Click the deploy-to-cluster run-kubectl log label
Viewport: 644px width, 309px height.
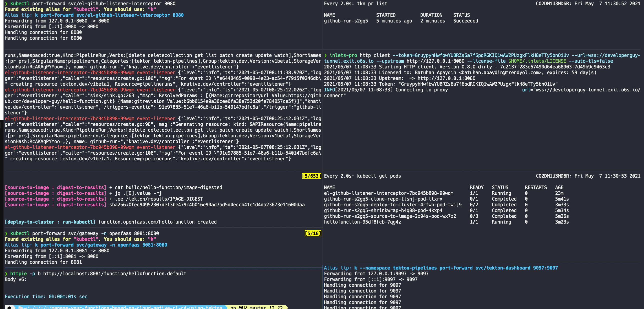click(x=50, y=222)
